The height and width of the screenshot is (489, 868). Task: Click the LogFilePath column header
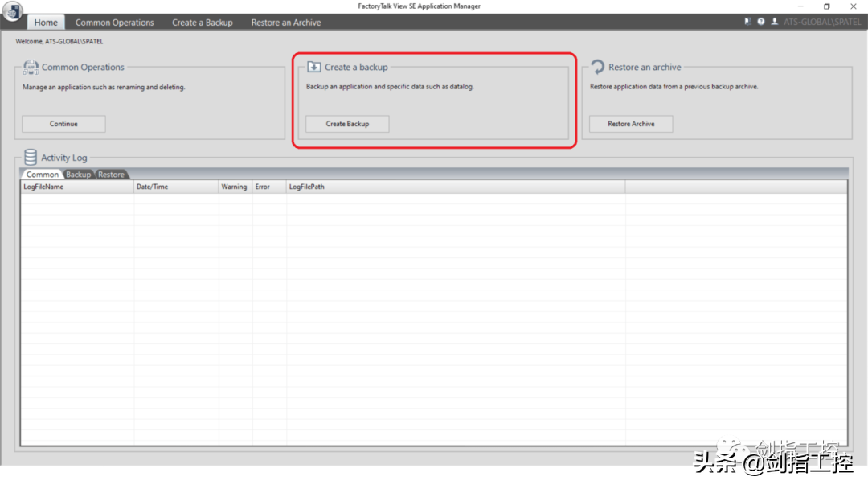(306, 187)
